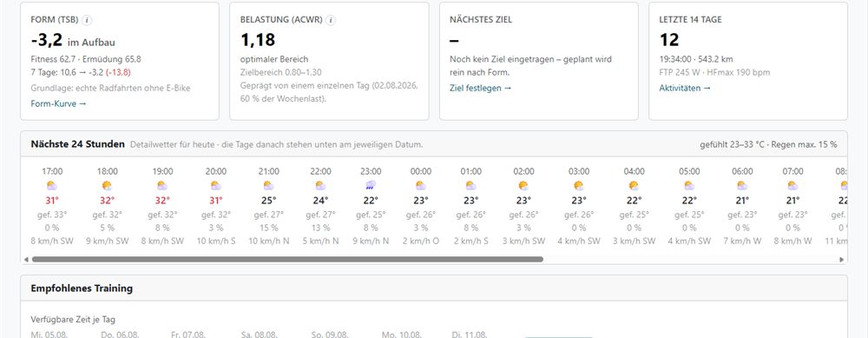This screenshot has width=868, height=338.
Task: Click 'Zielbereich 0.80–1.30' text
Action: point(280,73)
